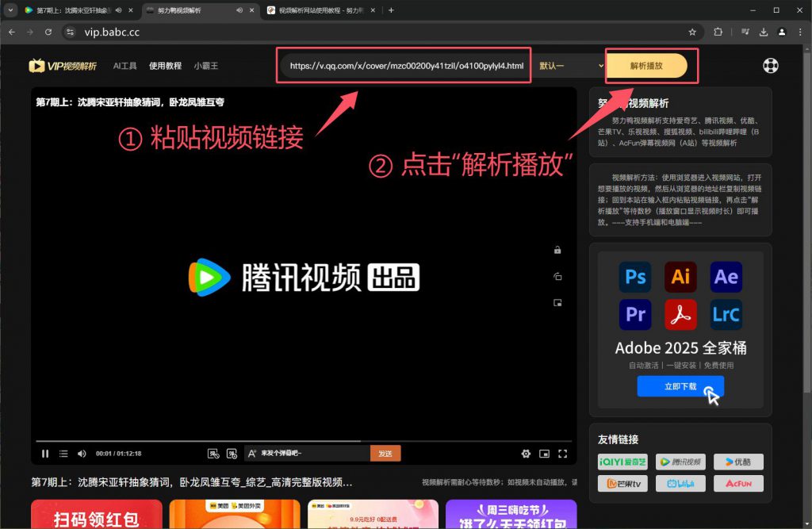Open the 使用教程 nav menu item
812x529 pixels.
[x=165, y=66]
